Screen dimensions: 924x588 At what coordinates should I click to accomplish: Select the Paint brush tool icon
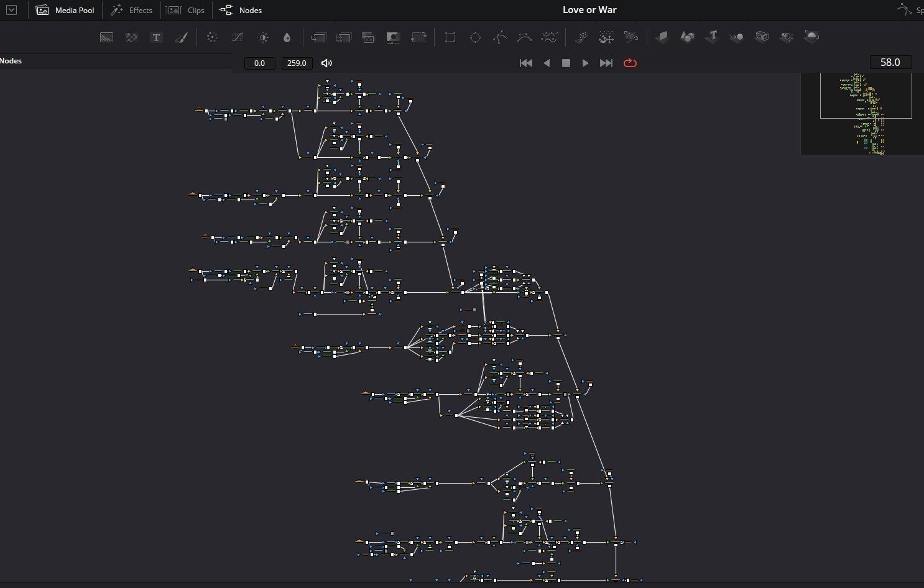(x=181, y=37)
